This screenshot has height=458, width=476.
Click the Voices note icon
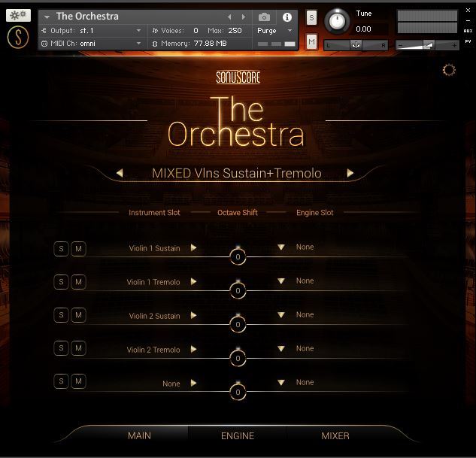click(155, 30)
